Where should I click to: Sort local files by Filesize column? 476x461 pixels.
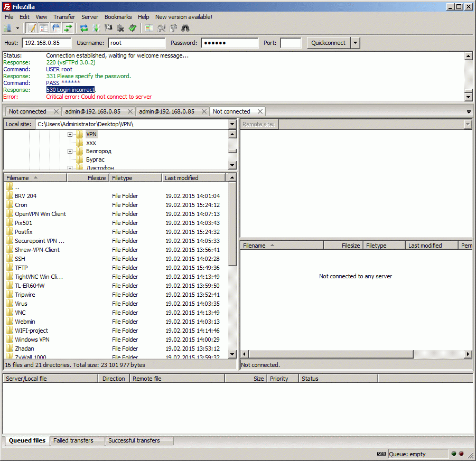coord(88,178)
